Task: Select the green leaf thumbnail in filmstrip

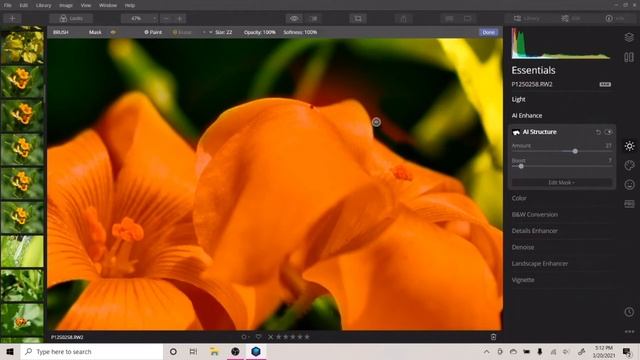Action: pyautogui.click(x=22, y=251)
